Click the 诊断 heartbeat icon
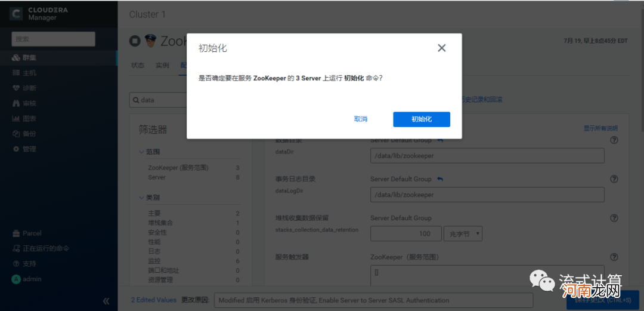The image size is (644, 311). coord(16,88)
